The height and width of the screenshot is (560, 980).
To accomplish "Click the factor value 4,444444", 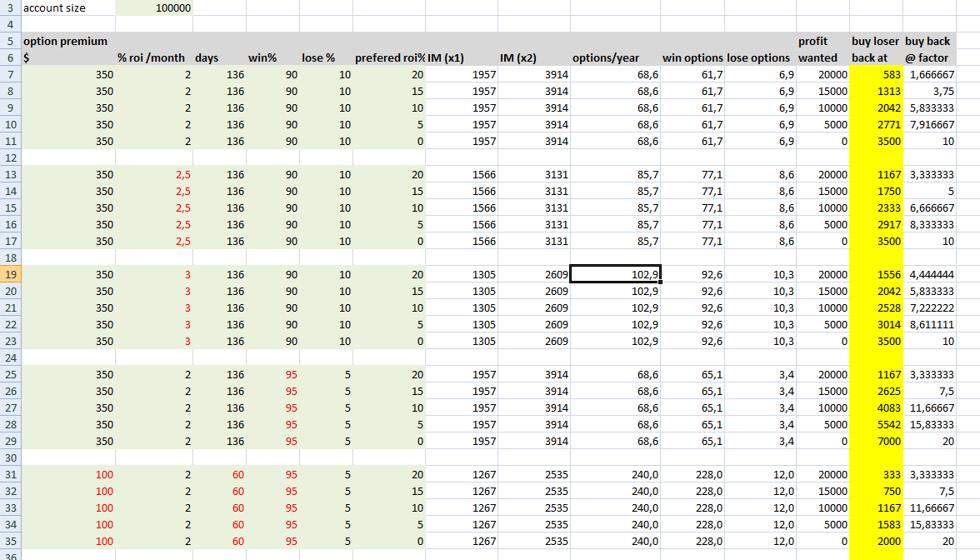I will [x=929, y=274].
